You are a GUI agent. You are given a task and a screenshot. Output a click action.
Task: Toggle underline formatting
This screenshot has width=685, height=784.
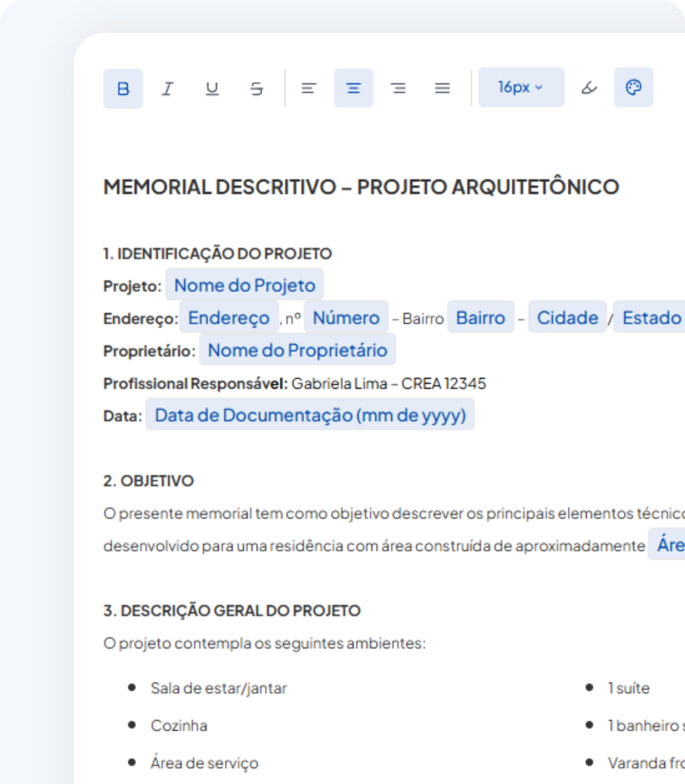pyautogui.click(x=212, y=88)
